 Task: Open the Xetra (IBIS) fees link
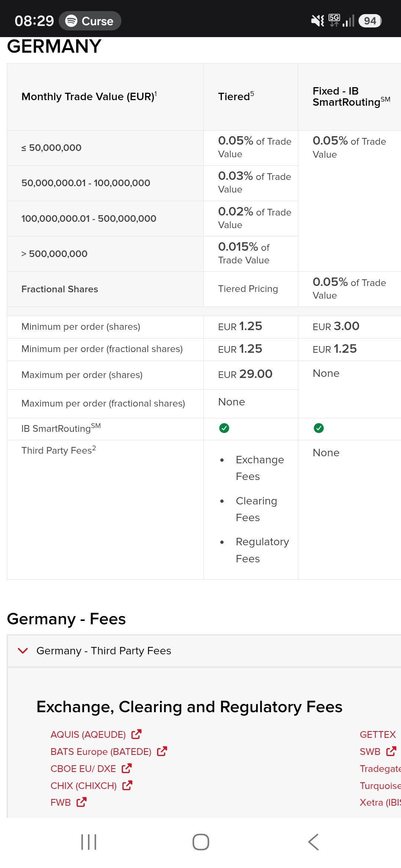pyautogui.click(x=380, y=802)
